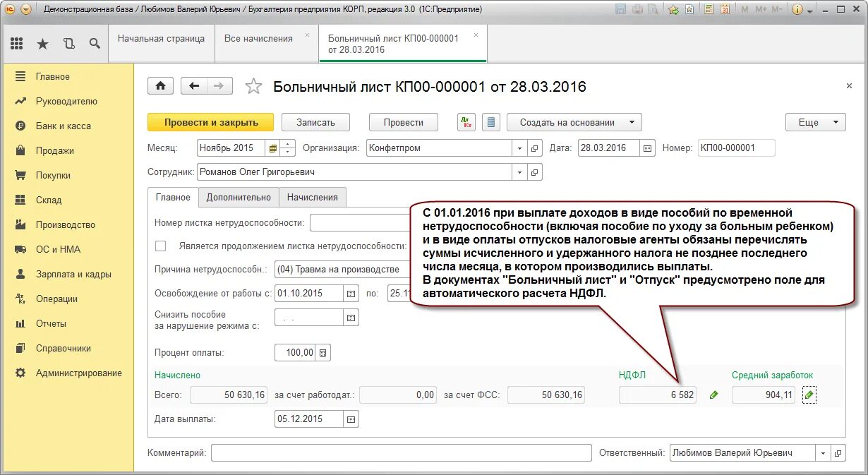
Task: Open the Ответственный user record
Action: point(838,453)
